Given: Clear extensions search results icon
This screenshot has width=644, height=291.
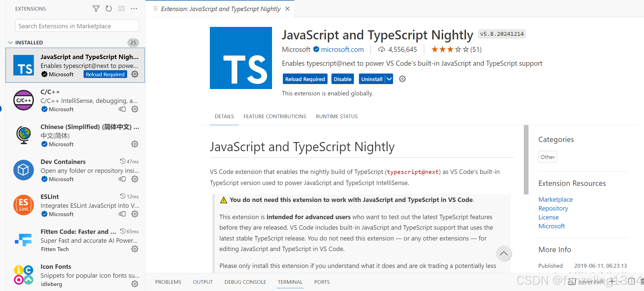Looking at the screenshot, I should 121,9.
